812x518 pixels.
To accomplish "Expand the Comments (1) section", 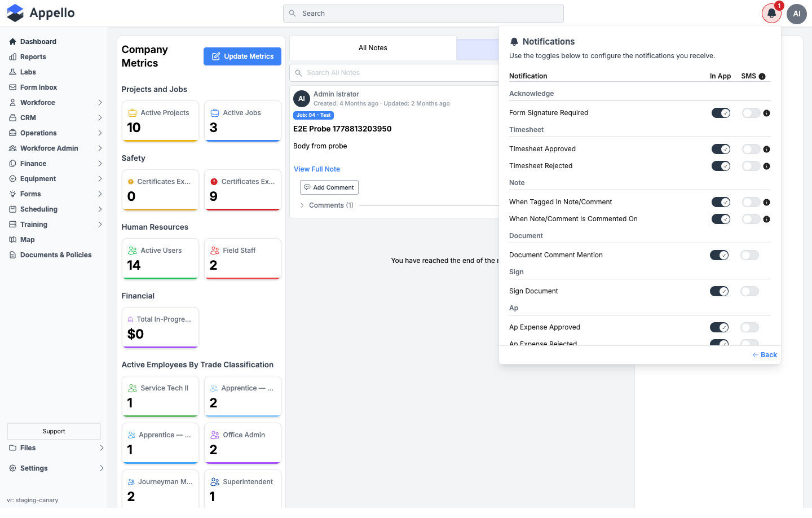I will point(326,205).
